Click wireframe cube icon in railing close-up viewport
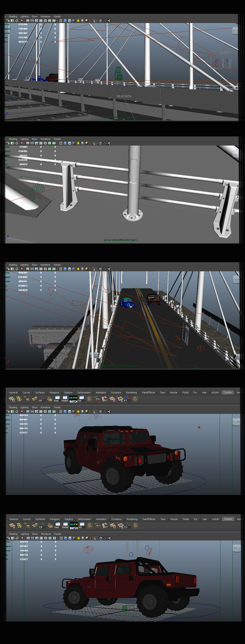Viewport: 245px width, 644px height. (60, 143)
